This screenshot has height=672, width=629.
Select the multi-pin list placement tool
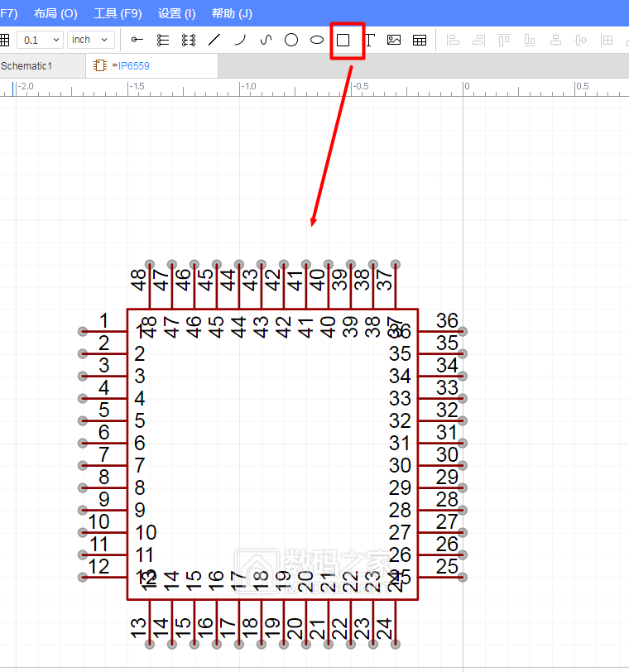[x=163, y=40]
